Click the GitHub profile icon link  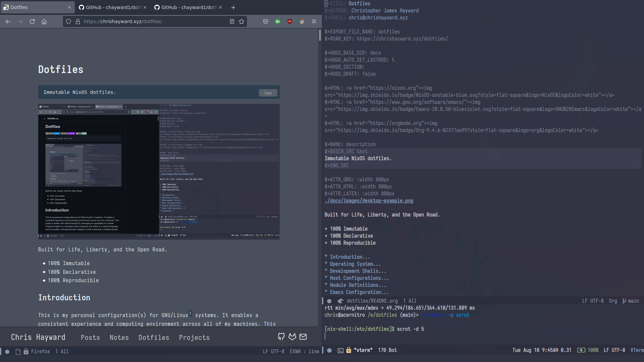pyautogui.click(x=281, y=337)
